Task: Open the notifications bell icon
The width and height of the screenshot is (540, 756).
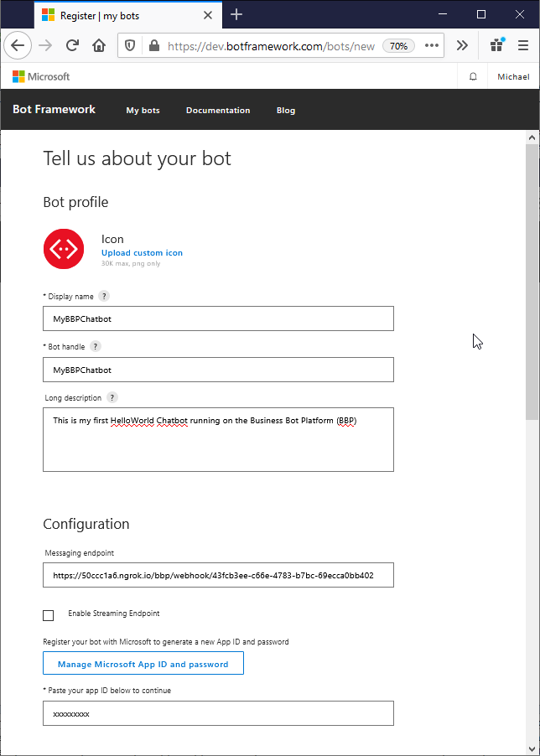Action: (473, 76)
